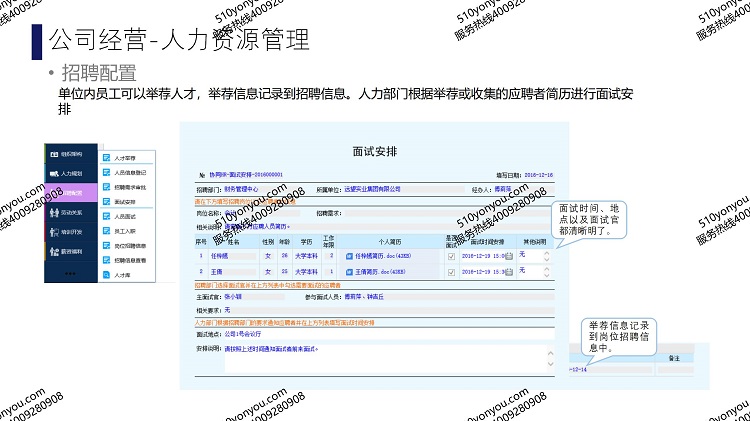Open 人员信息登记 from the submenu
The height and width of the screenshot is (421, 750).
(106, 172)
